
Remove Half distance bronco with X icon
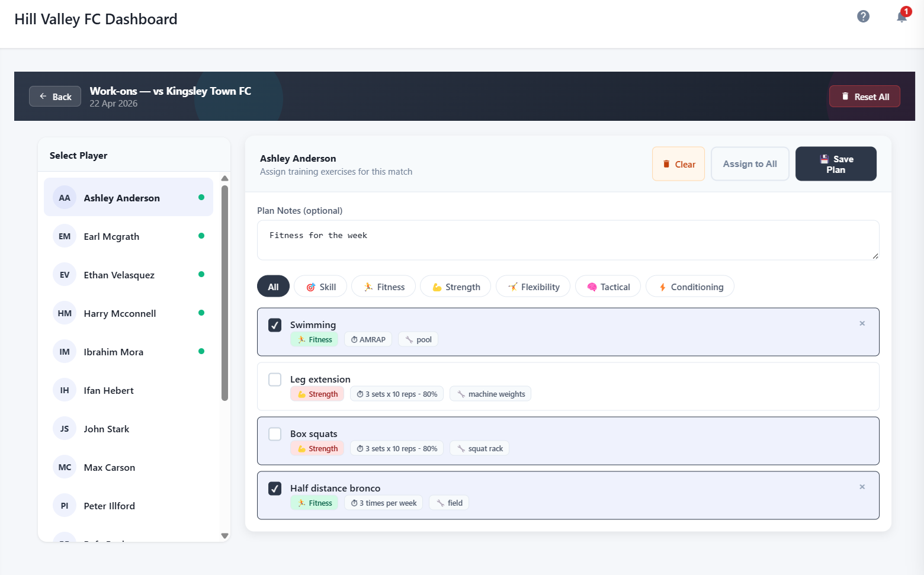click(862, 487)
